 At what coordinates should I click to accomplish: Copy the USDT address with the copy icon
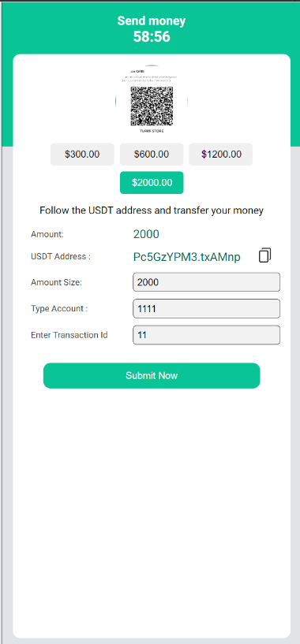[265, 255]
